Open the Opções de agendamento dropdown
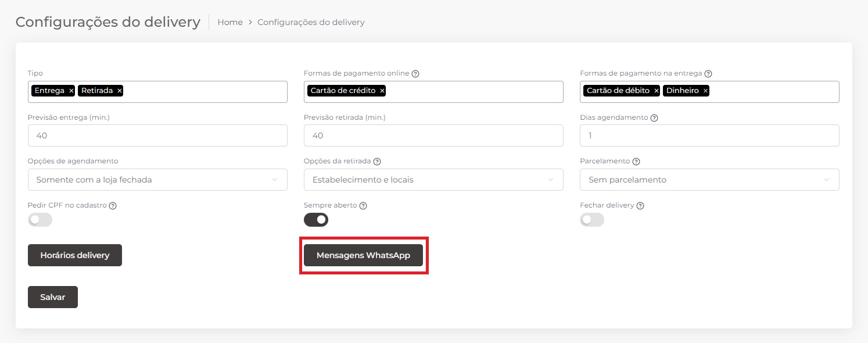 pyautogui.click(x=157, y=180)
